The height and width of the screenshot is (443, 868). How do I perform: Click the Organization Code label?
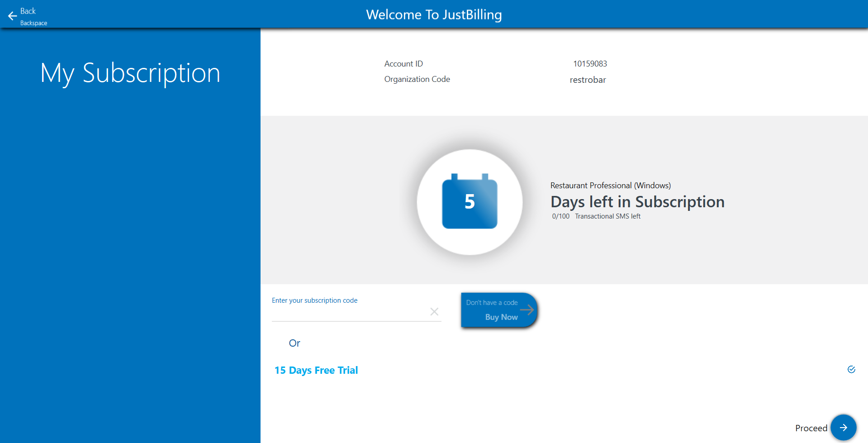(x=417, y=79)
